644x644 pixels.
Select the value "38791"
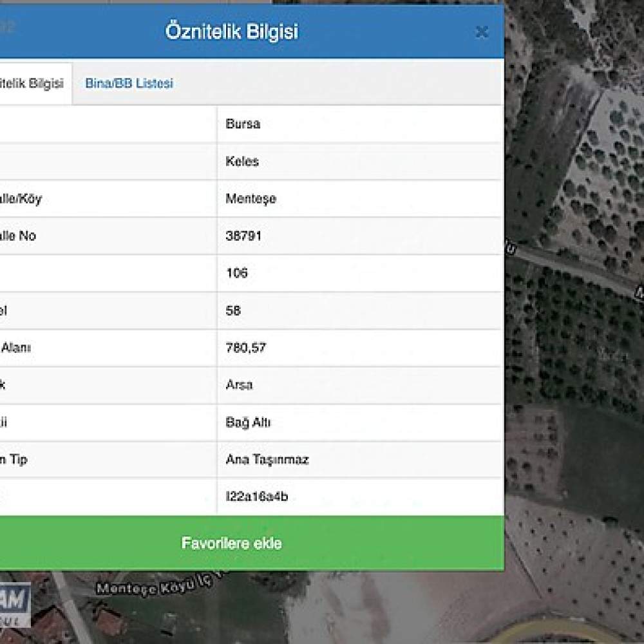click(x=243, y=236)
